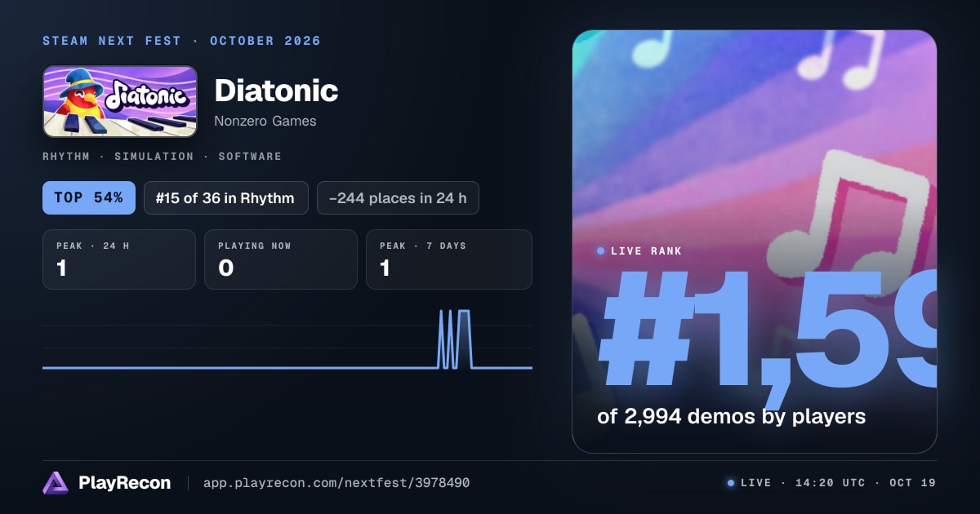Click the Live Rank label
980x514 pixels.
(646, 251)
